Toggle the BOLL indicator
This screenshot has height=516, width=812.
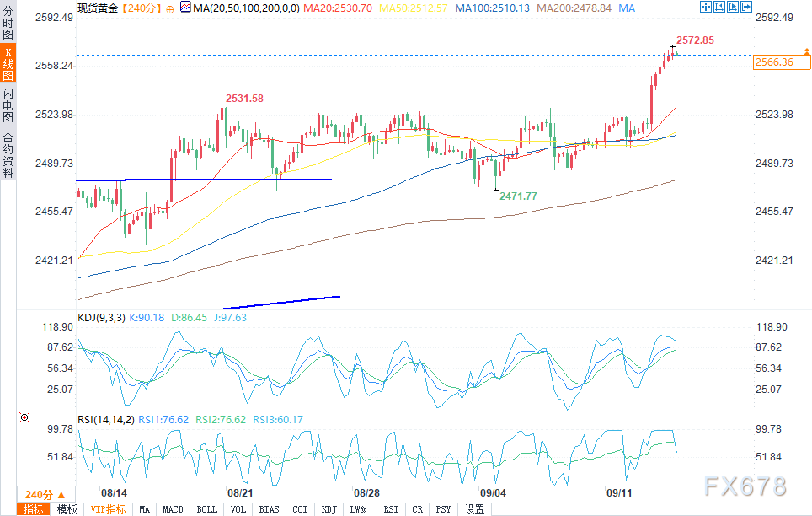206,509
